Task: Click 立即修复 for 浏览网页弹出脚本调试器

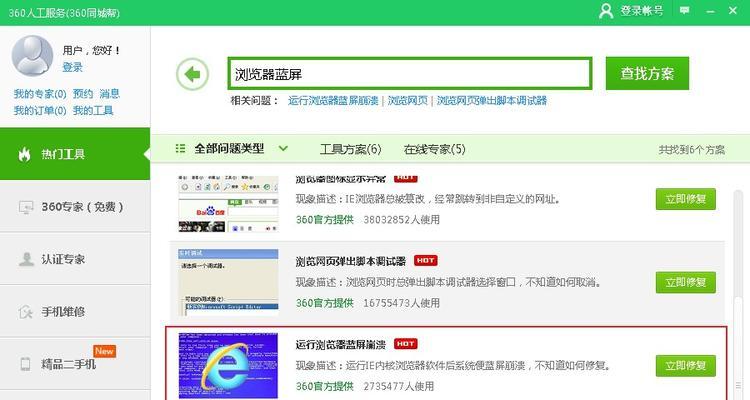Action: (685, 282)
